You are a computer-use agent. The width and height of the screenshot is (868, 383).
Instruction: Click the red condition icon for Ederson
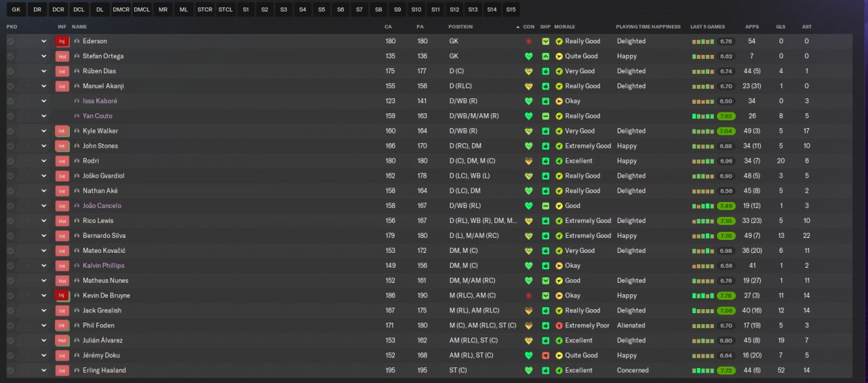pos(528,41)
